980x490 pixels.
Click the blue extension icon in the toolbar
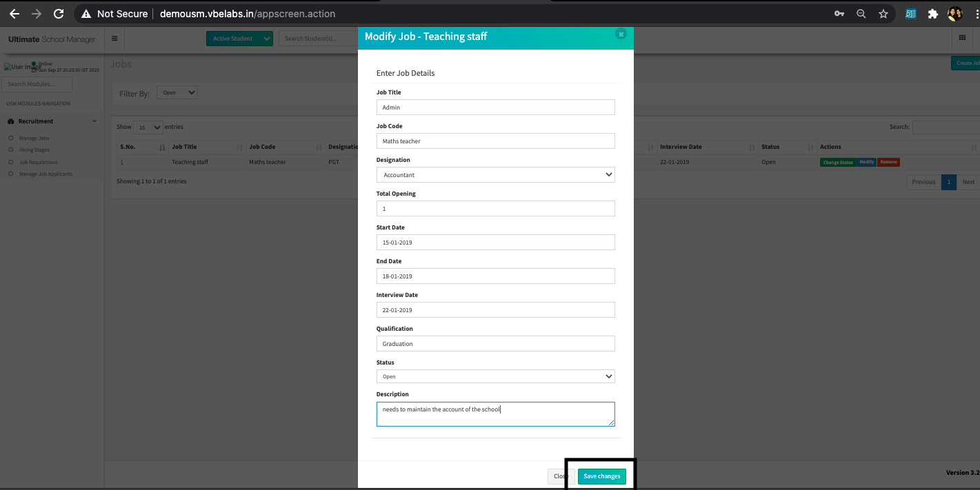[x=911, y=13]
